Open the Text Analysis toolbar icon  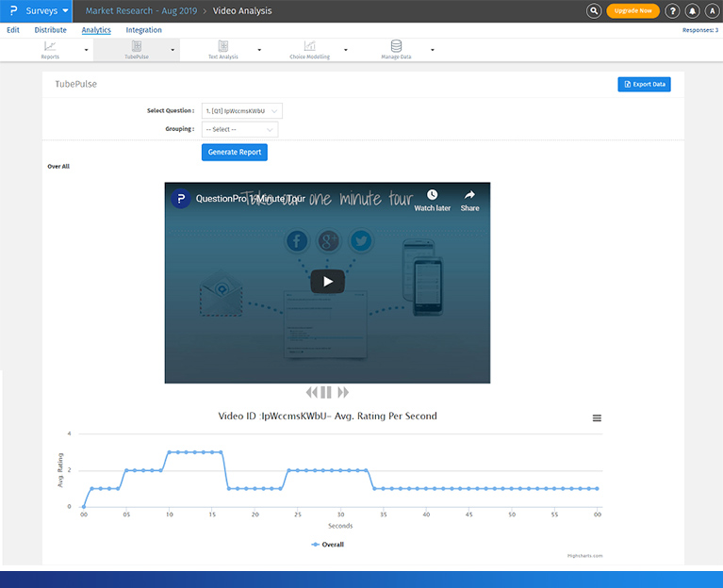click(x=223, y=50)
